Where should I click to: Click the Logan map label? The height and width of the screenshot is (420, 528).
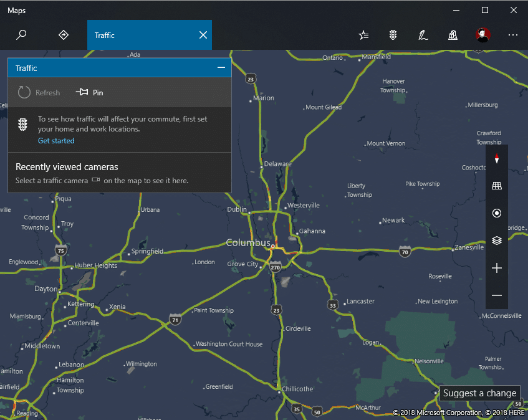coord(371,342)
